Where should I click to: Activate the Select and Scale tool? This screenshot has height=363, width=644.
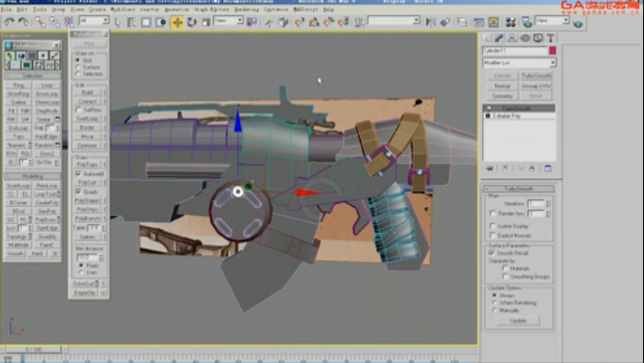point(205,22)
